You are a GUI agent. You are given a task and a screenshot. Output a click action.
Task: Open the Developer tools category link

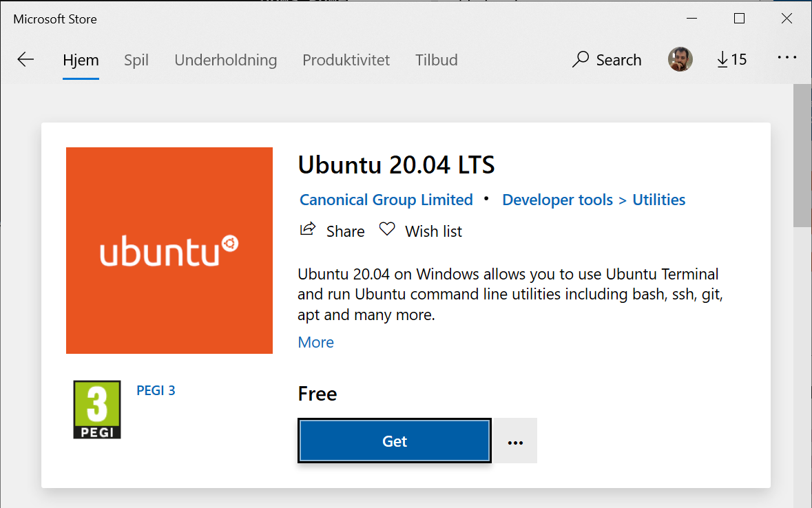(x=557, y=200)
